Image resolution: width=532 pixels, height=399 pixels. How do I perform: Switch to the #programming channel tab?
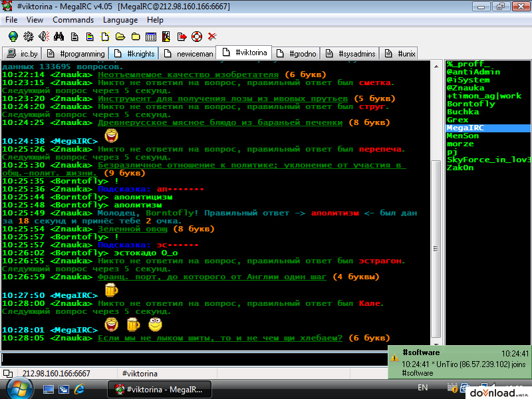pos(76,54)
